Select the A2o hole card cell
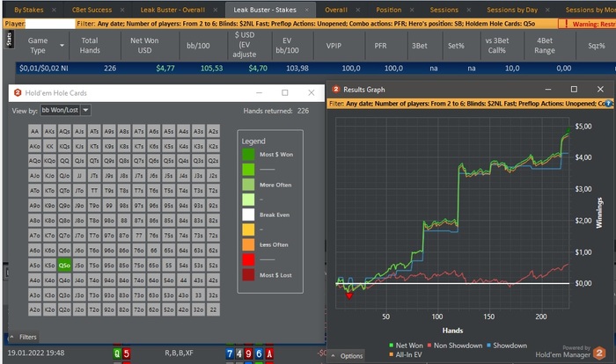616x364 pixels. tap(34, 309)
